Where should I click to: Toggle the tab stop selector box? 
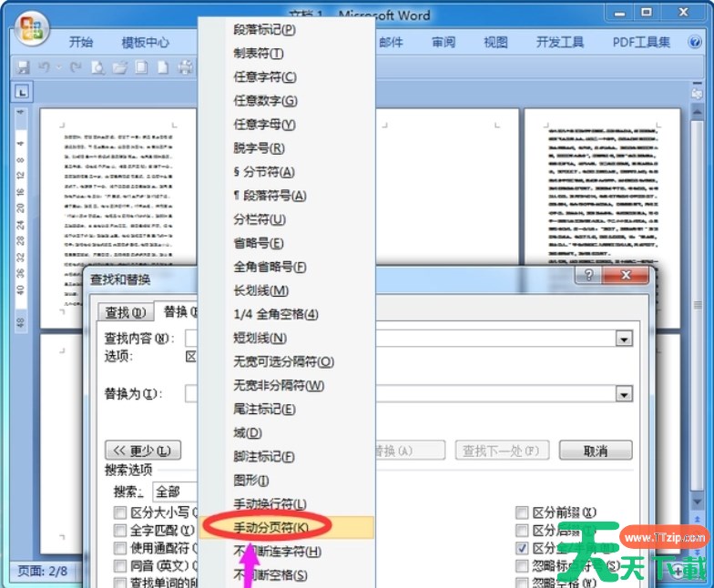tap(22, 92)
